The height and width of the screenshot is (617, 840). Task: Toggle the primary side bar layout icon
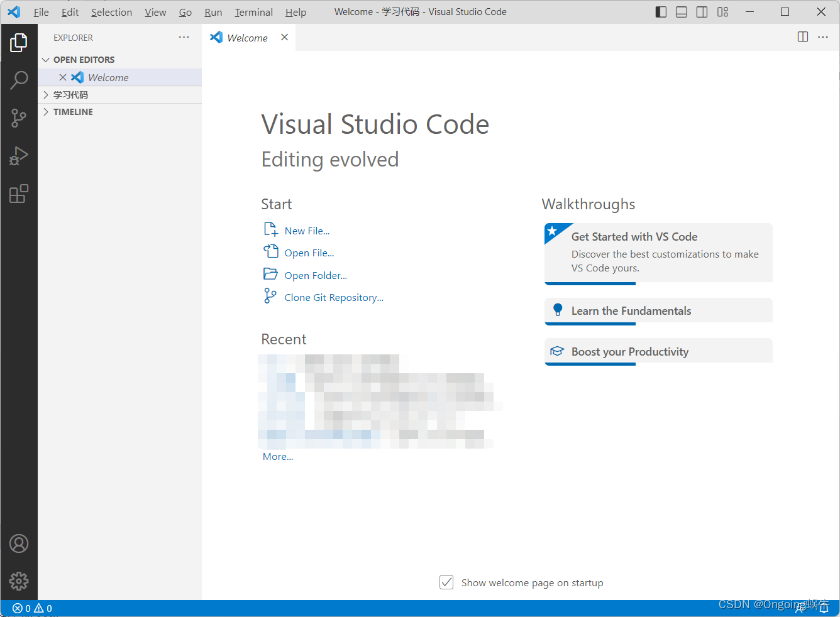(661, 12)
